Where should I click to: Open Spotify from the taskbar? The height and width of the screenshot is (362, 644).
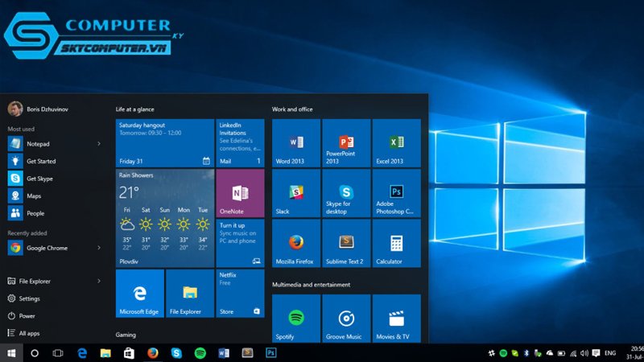tap(200, 353)
